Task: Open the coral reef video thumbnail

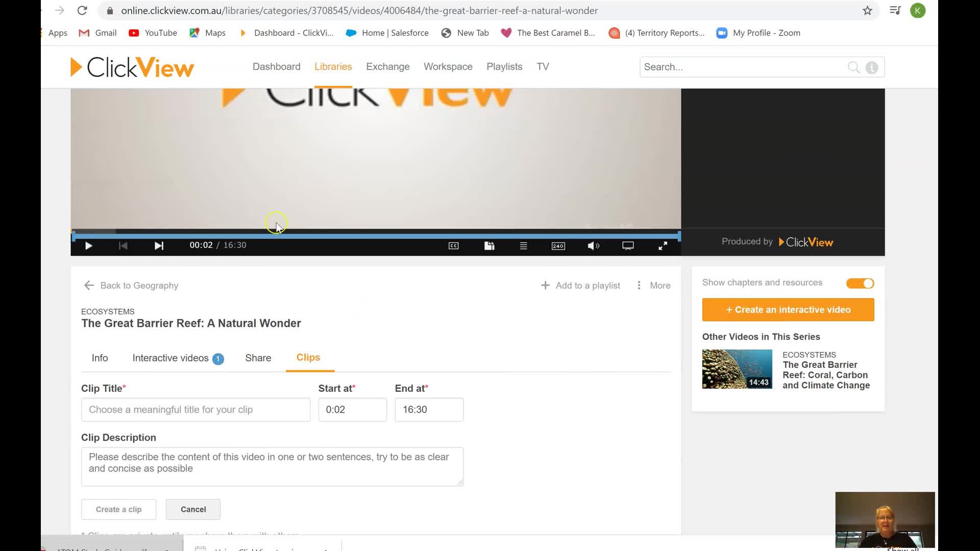Action: 737,369
